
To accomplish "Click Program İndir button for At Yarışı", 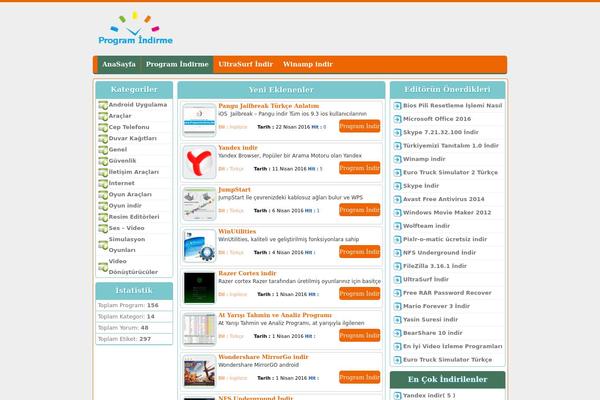I will click(360, 335).
